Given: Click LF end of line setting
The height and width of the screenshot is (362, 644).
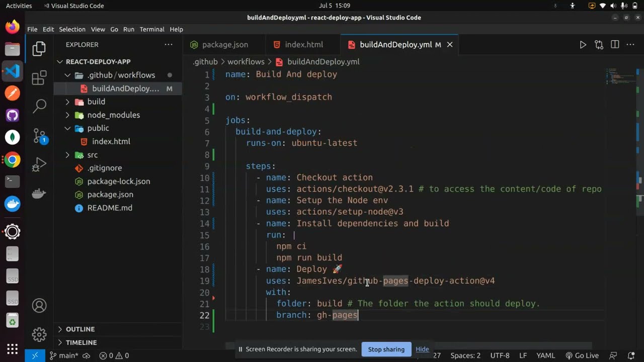Looking at the screenshot, I should click(x=523, y=355).
